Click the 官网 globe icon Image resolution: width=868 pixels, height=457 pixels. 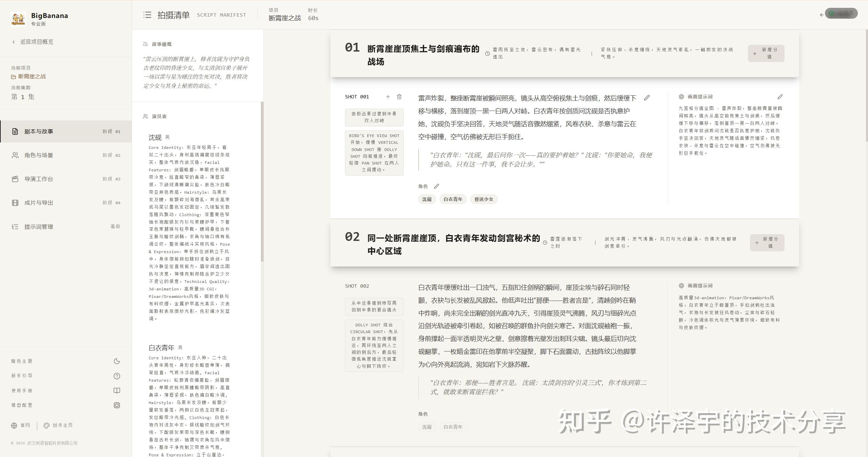(x=14, y=425)
